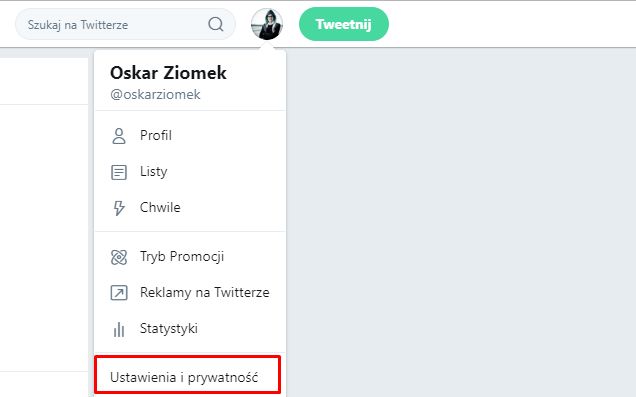
Task: Click the magnifying glass search icon
Action: (215, 24)
